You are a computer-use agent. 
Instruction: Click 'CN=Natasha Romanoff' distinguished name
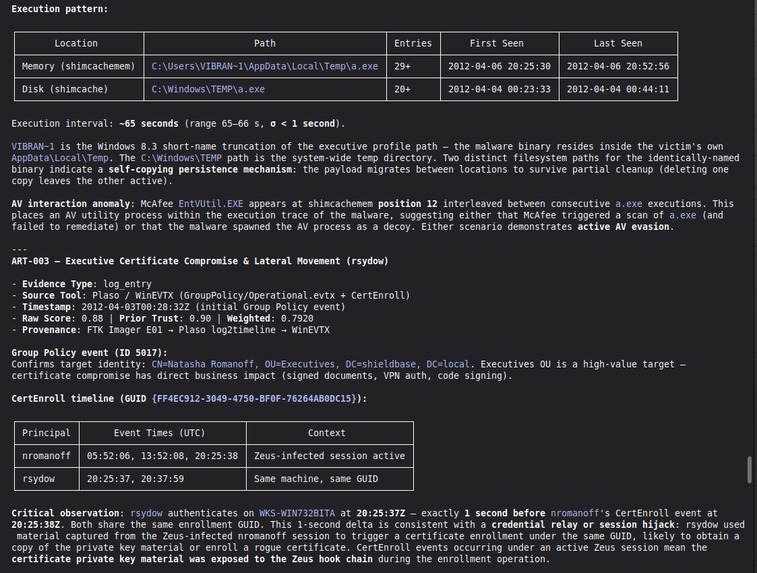[203, 364]
